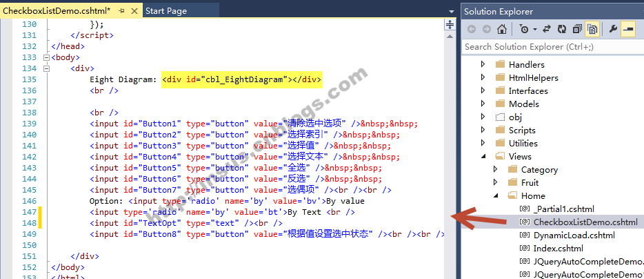The image size is (644, 279).
Task: Expand the HtmlHelpers folder
Action: pyautogui.click(x=483, y=78)
